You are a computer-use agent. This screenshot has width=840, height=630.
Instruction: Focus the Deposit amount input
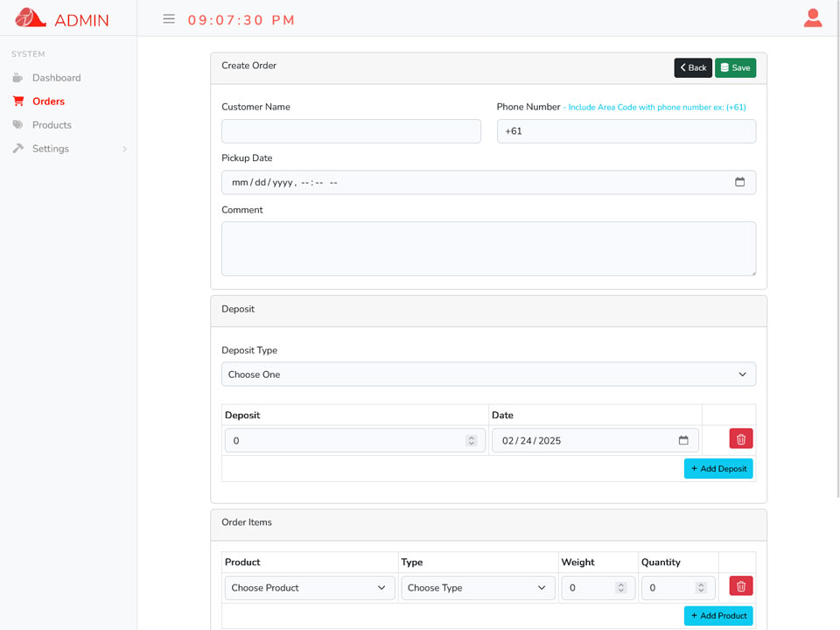point(354,440)
